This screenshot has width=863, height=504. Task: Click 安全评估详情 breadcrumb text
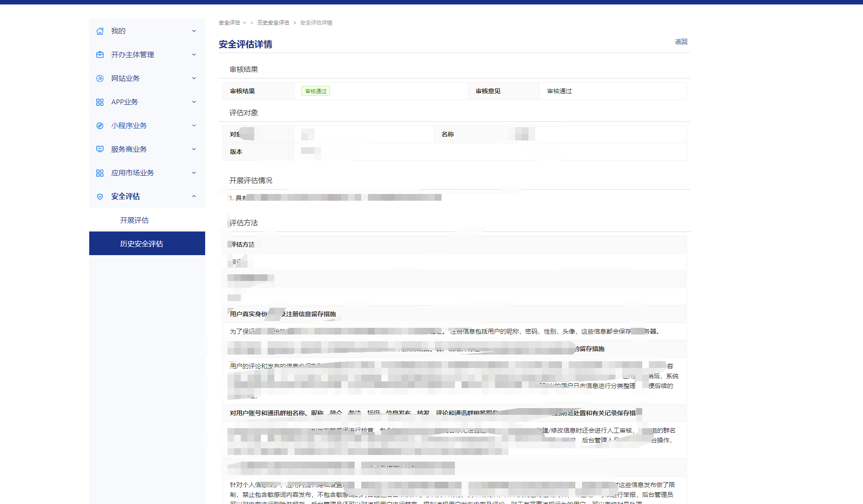316,23
